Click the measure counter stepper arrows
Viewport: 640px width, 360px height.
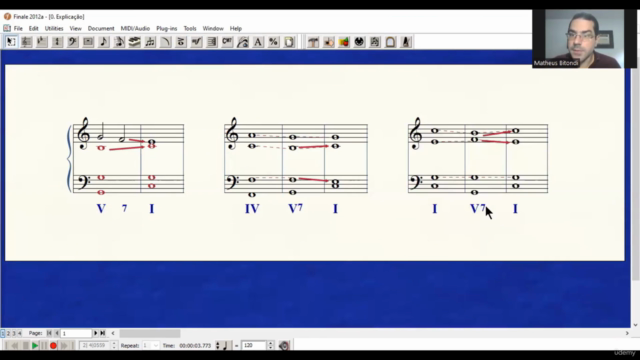(x=114, y=346)
